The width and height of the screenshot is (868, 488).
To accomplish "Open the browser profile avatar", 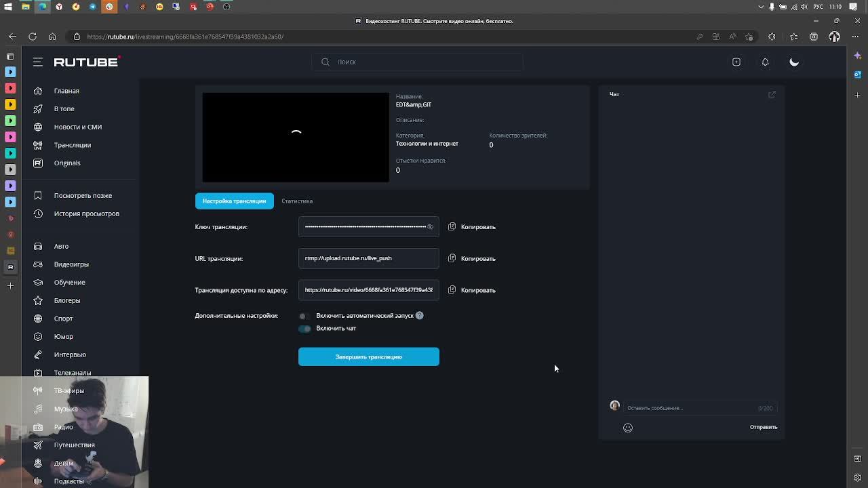I will [x=835, y=37].
